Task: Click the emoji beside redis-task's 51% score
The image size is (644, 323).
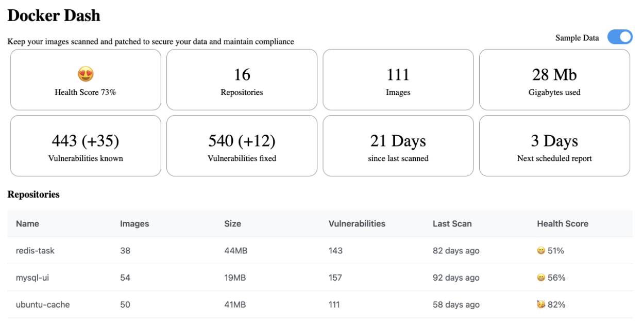Action: 541,251
